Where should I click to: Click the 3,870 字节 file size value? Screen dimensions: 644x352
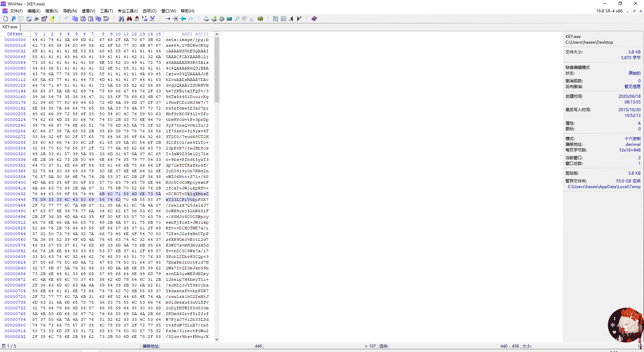pyautogui.click(x=631, y=58)
